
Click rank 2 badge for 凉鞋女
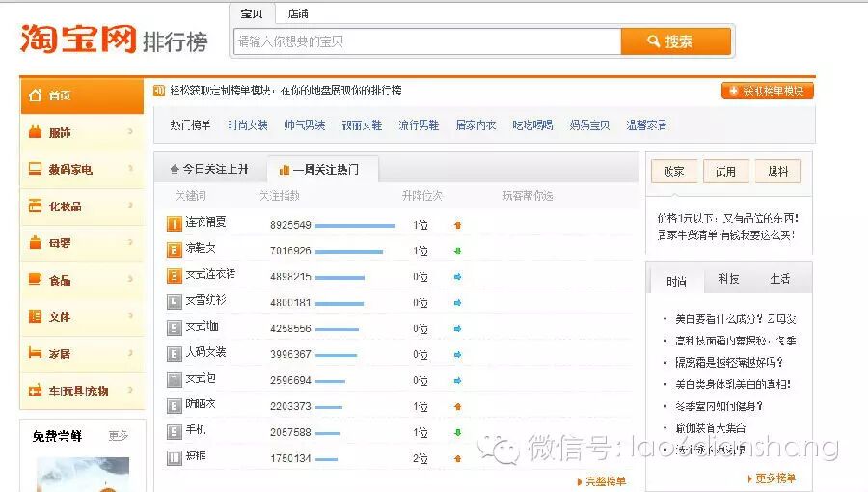(x=174, y=250)
